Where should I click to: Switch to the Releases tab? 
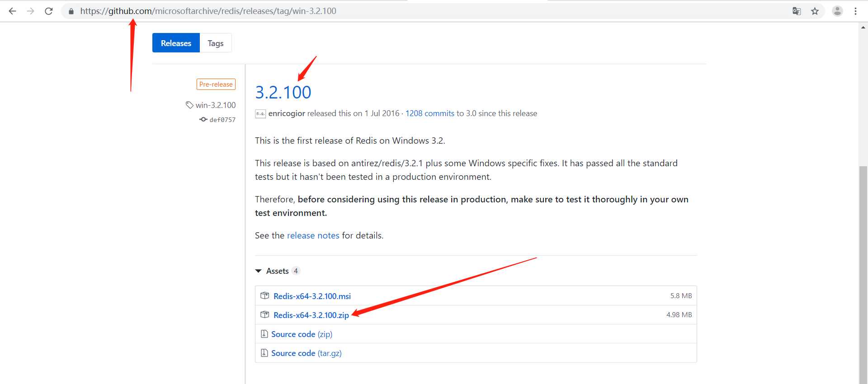pos(176,43)
